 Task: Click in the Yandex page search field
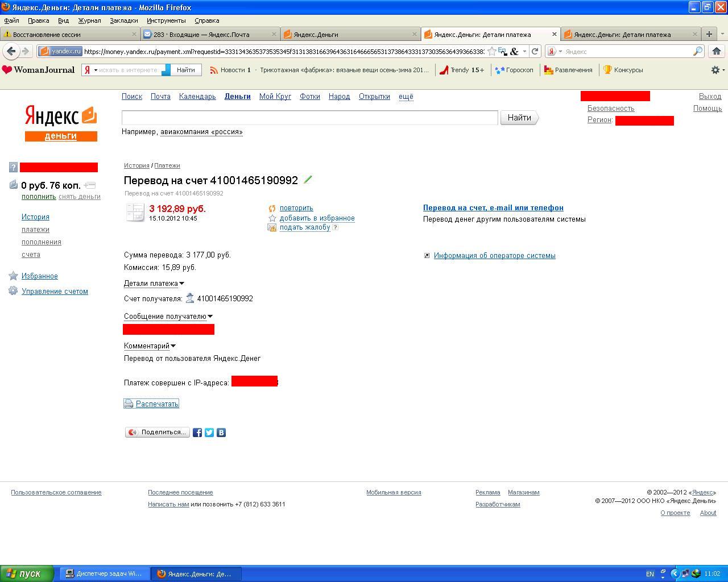(310, 118)
